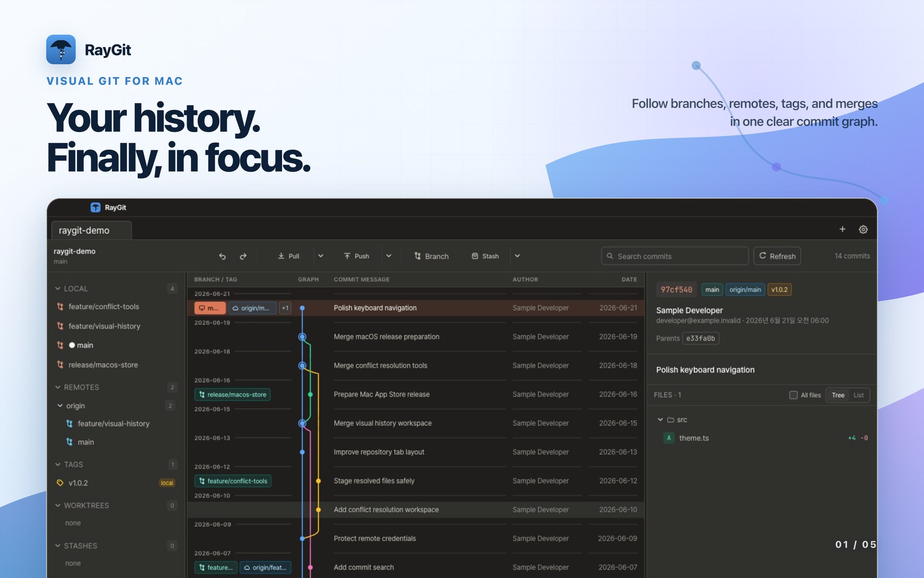Image resolution: width=924 pixels, height=578 pixels.
Task: Click the orange main branch tag in graph row
Action: (210, 308)
